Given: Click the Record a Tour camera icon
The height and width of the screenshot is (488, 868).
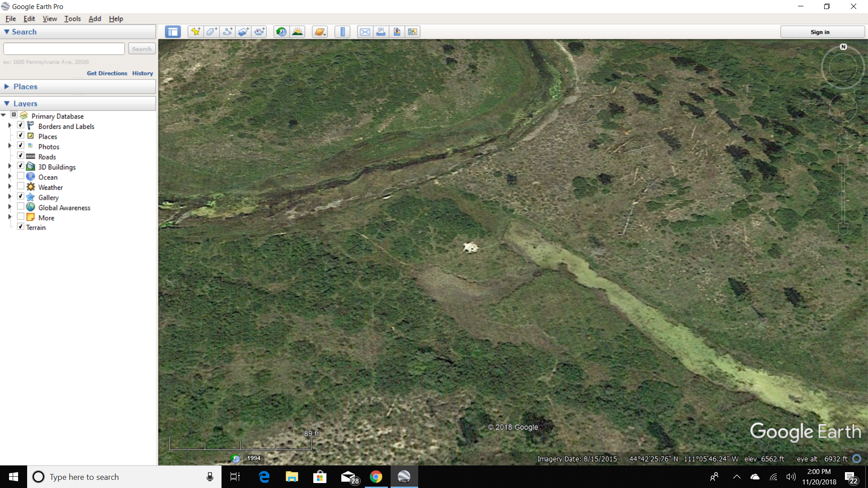Looking at the screenshot, I should [259, 32].
